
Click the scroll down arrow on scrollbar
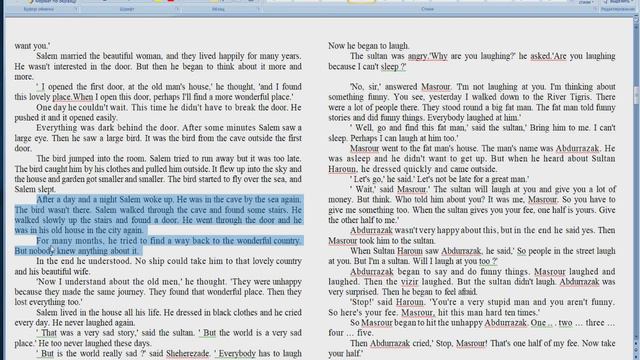point(636,337)
